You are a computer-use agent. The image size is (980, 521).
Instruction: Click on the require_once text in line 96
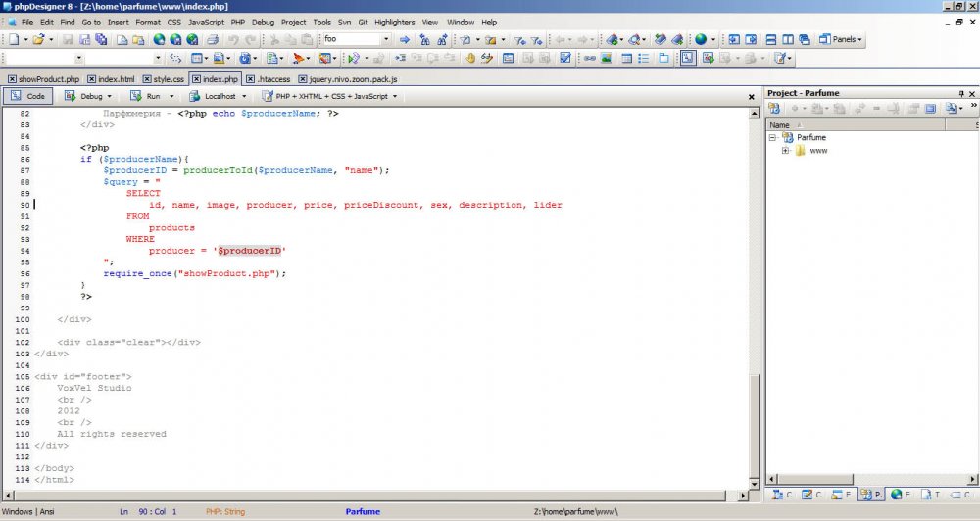point(137,273)
